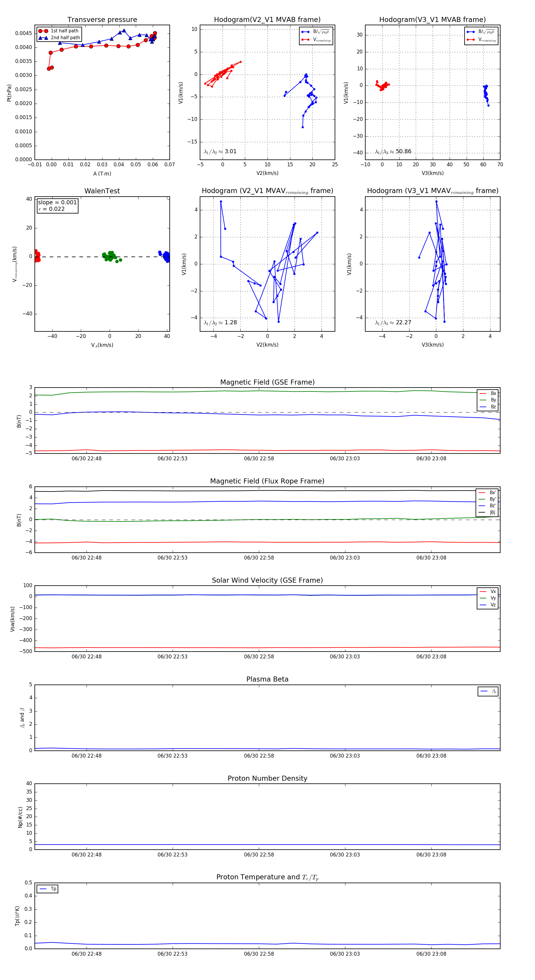Click the "Hodogram(V3_V1 MVAB frame)" title
This screenshot has height=980, width=535.
(432, 20)
